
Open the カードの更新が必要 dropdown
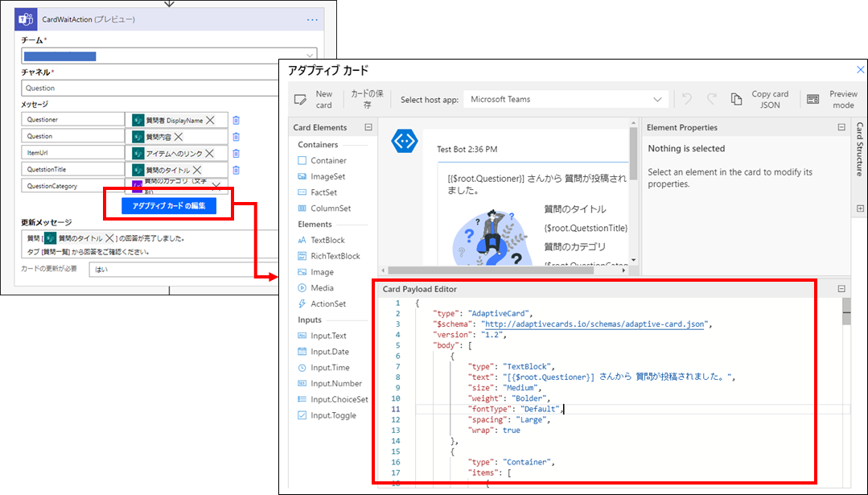(183, 270)
